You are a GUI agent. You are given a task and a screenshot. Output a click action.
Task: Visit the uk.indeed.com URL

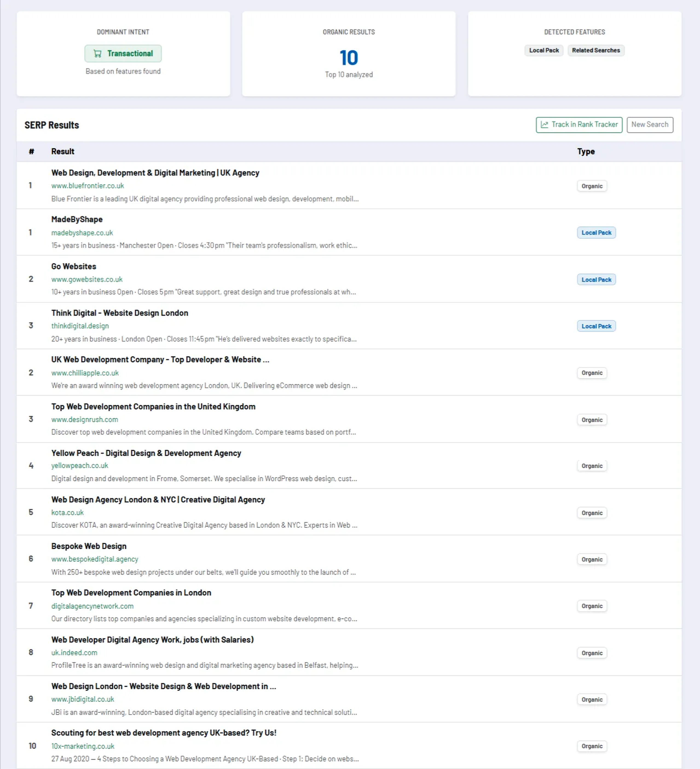[x=74, y=652]
